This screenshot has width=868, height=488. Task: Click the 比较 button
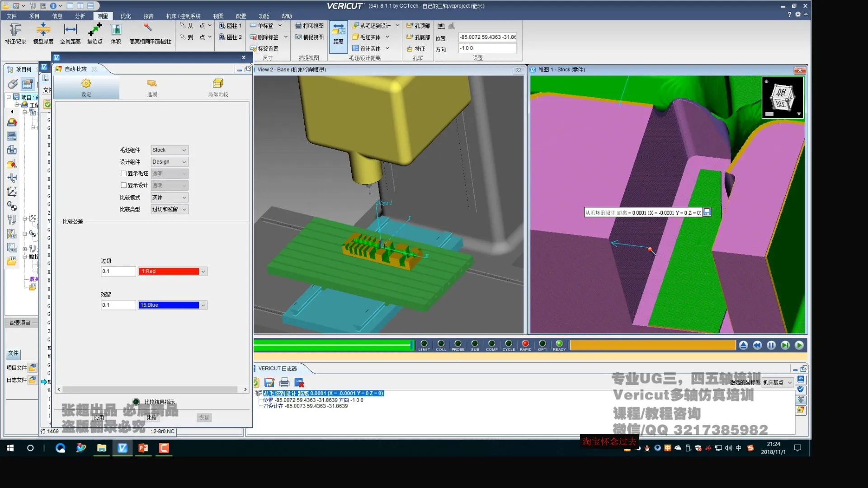point(151,418)
